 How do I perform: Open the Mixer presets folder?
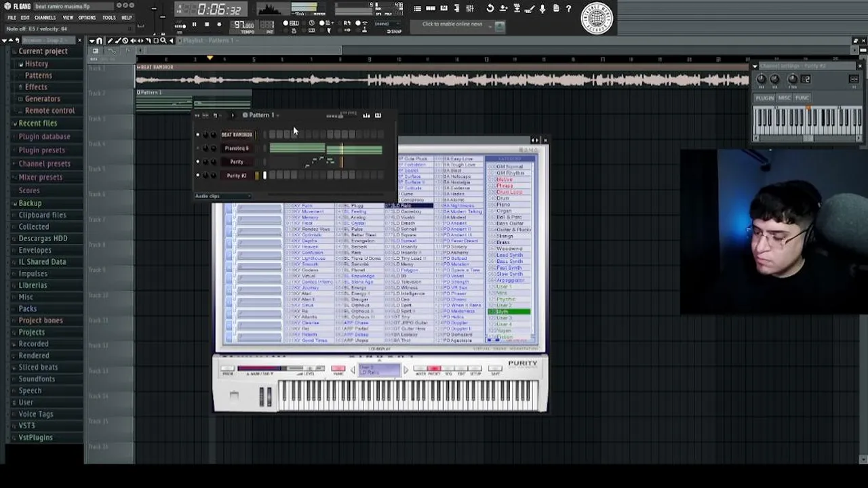pos(40,177)
